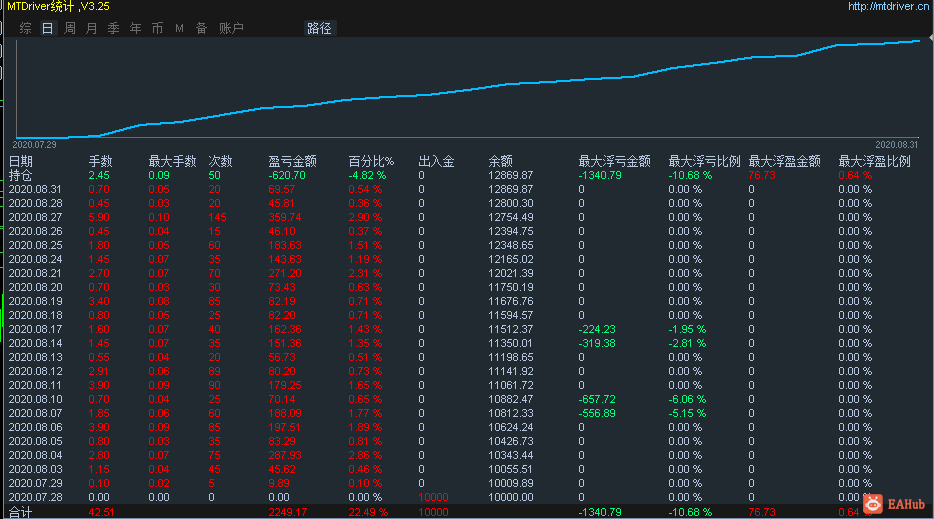The image size is (934, 519).
Task: Click the 余额 balance column header
Action: pyautogui.click(x=501, y=161)
